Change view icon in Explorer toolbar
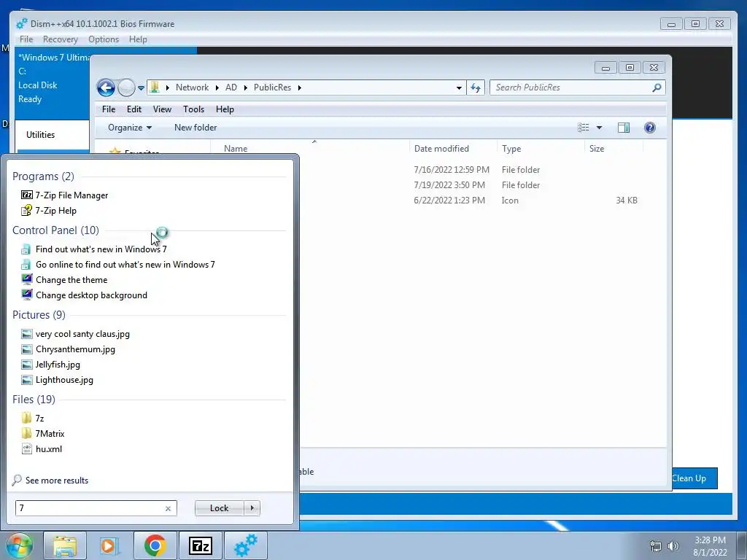Image resolution: width=747 pixels, height=560 pixels. 583,127
